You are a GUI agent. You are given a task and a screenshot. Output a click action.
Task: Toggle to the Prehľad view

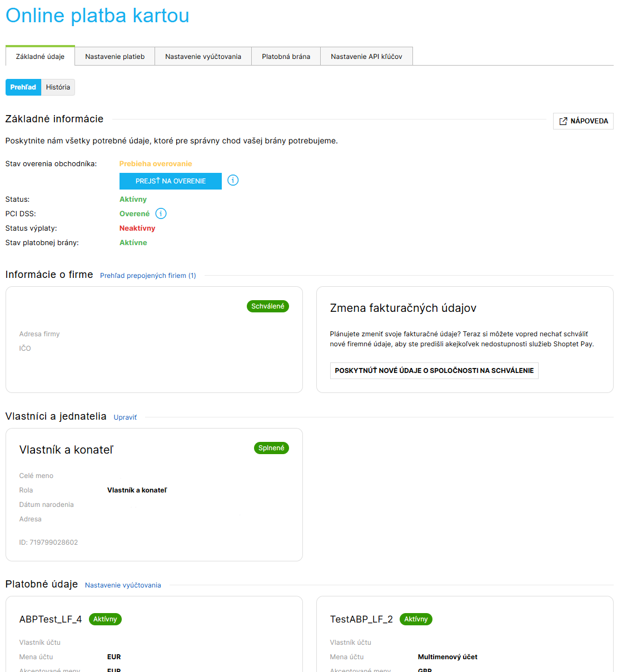click(x=23, y=87)
